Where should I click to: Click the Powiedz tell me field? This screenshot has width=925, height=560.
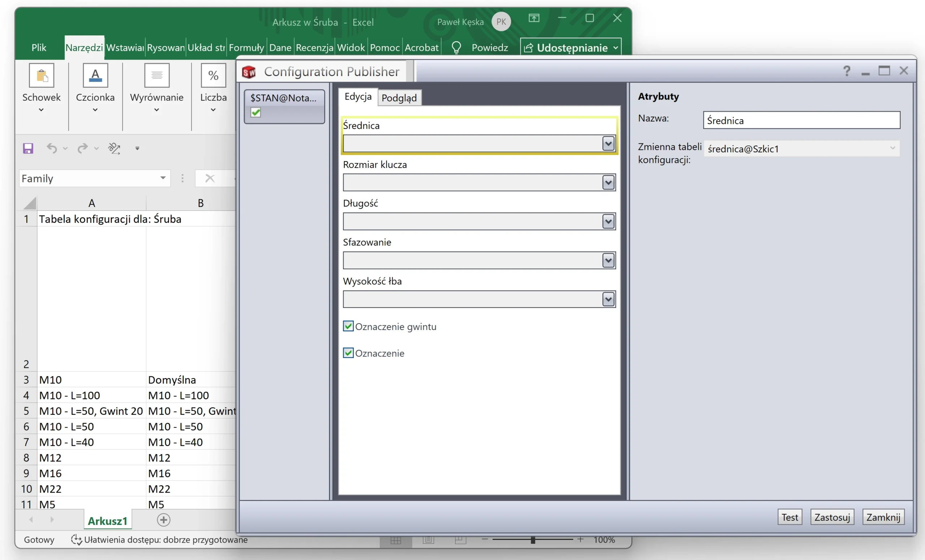pyautogui.click(x=490, y=47)
